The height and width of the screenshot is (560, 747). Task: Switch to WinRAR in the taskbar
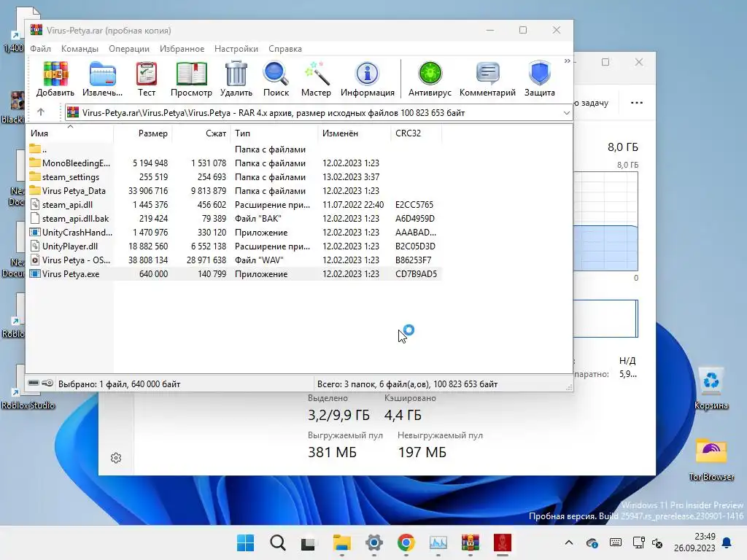click(x=471, y=542)
